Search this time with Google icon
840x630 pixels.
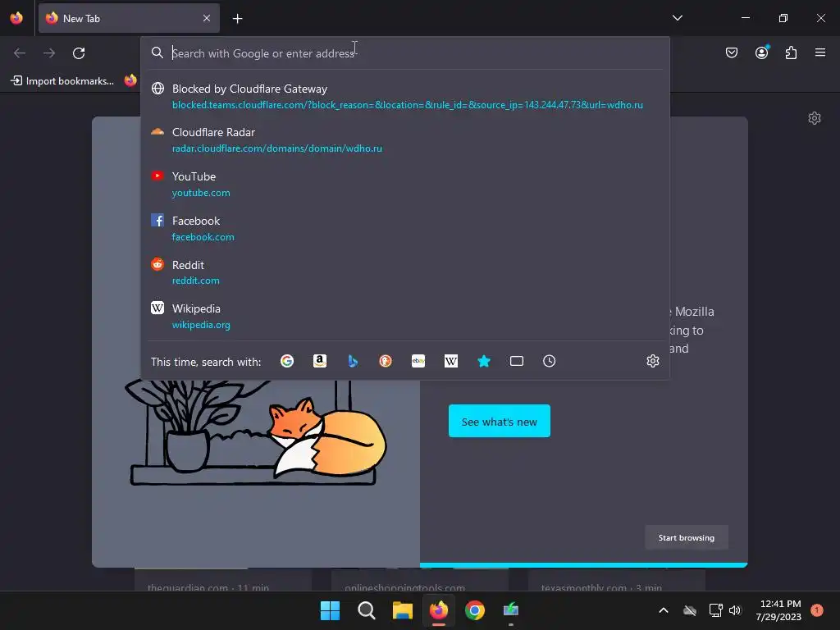click(286, 361)
